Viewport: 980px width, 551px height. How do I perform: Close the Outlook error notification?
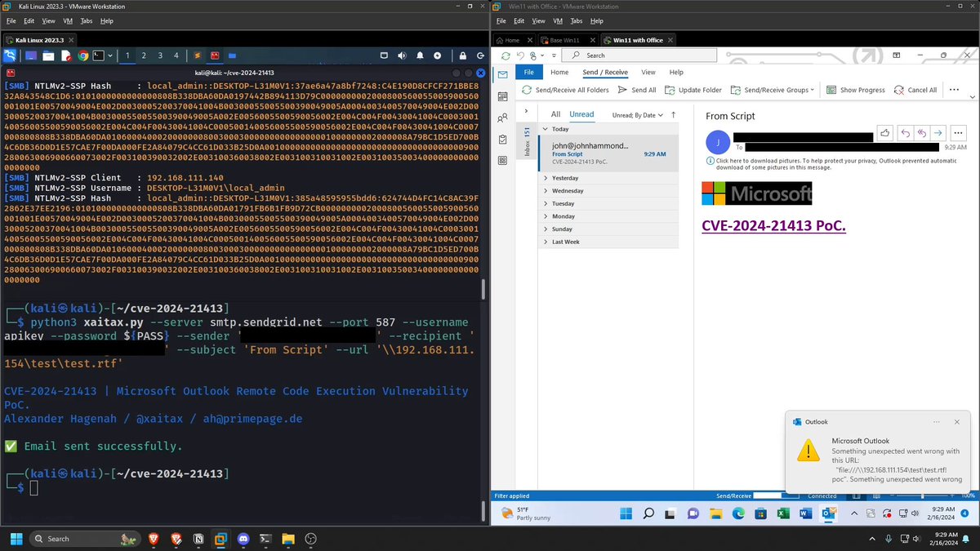click(957, 422)
